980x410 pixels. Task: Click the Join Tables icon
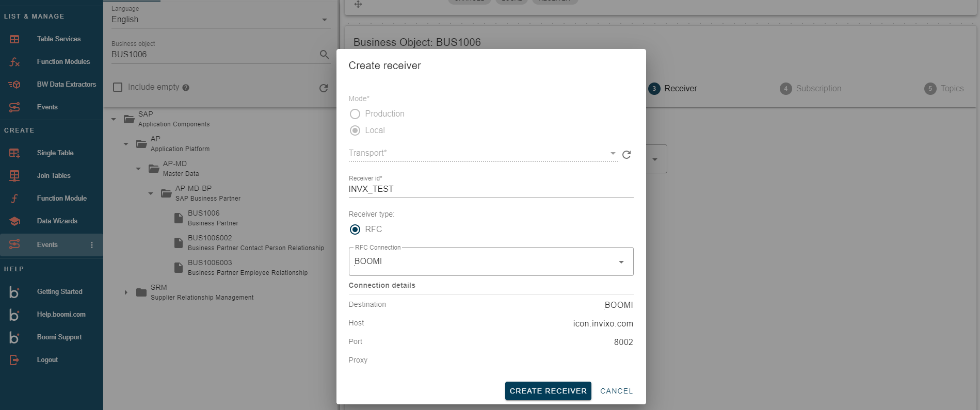(x=14, y=176)
